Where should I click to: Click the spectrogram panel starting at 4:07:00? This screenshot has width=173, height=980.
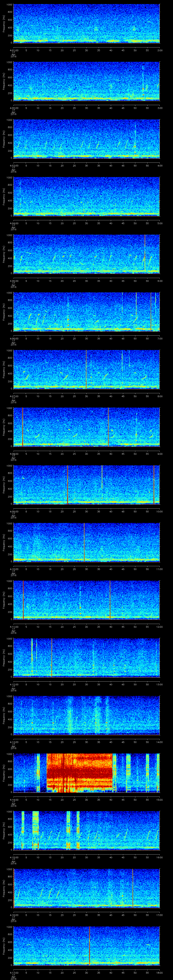point(87,369)
